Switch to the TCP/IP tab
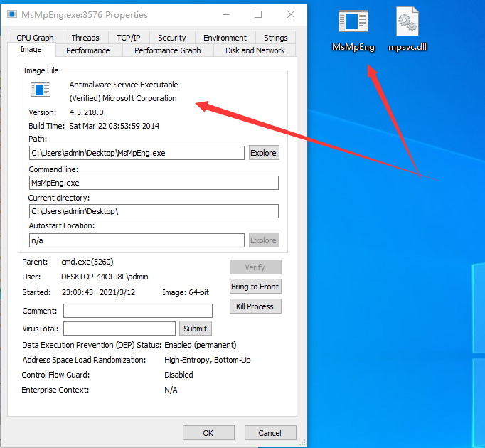 pos(129,38)
